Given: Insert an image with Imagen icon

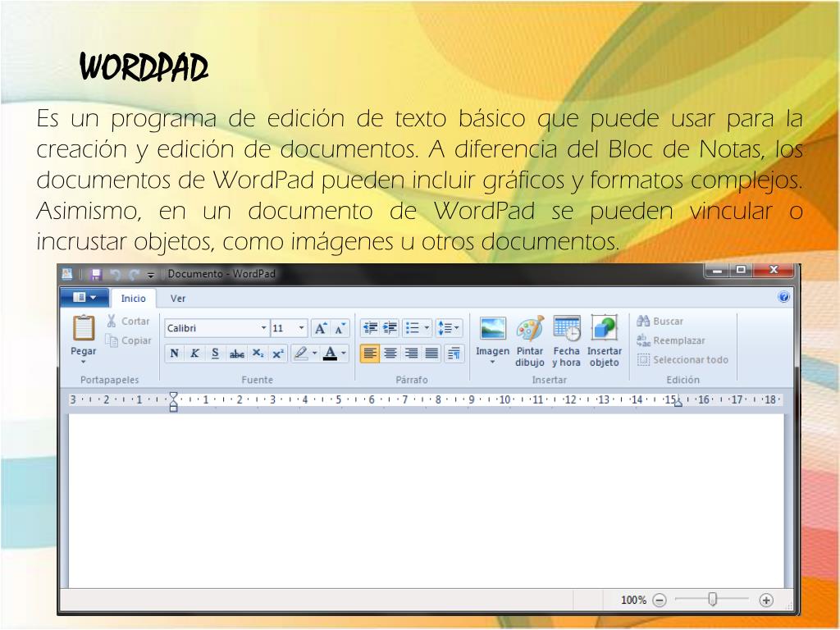Looking at the screenshot, I should tap(493, 328).
